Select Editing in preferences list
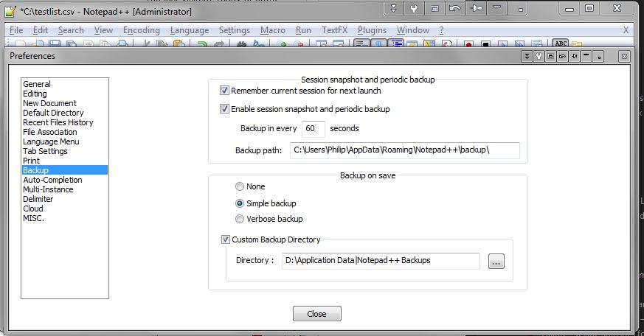Viewport: 644px width, 336px height. [x=35, y=94]
